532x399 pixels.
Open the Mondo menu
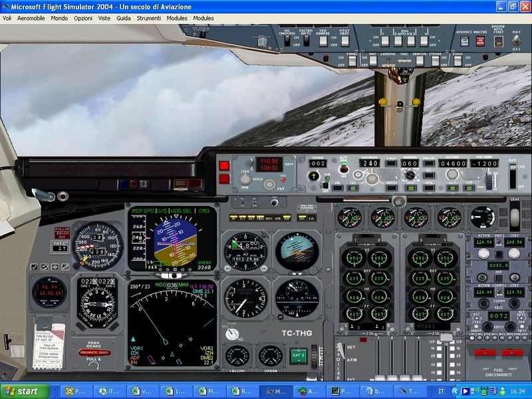[59, 19]
